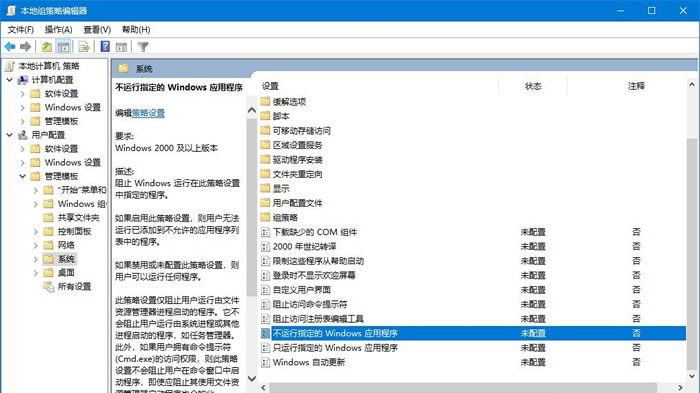Click the list scrollbar up arrow
Viewport: 700px width, 393px height.
pyautogui.click(x=692, y=84)
